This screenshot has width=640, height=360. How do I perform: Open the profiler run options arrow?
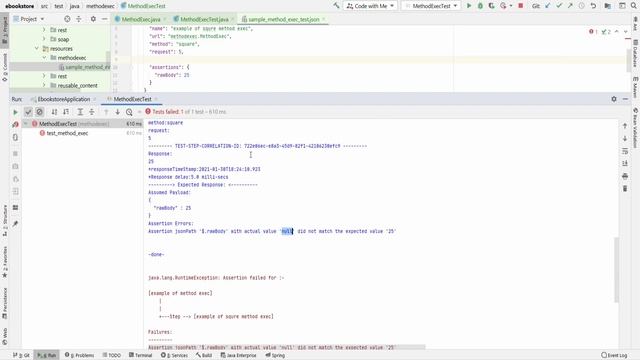pos(511,6)
